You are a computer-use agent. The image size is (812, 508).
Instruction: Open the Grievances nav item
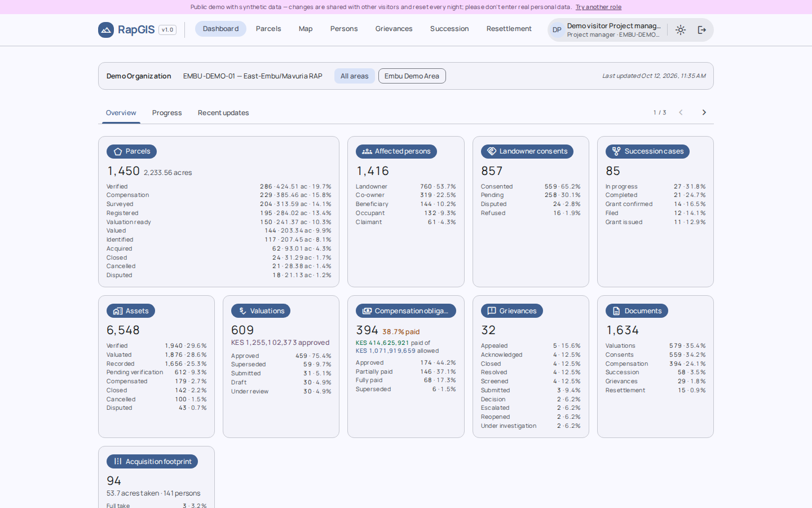tap(394, 29)
